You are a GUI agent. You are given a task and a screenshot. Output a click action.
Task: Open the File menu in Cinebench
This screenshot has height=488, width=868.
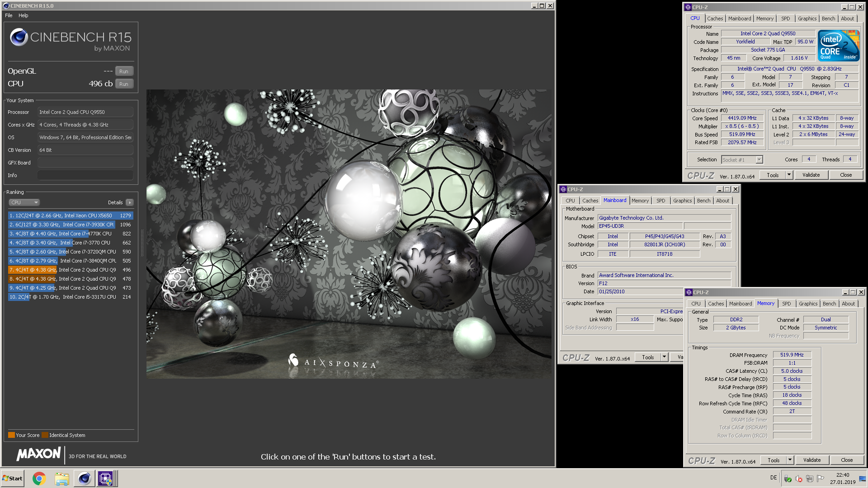(9, 15)
